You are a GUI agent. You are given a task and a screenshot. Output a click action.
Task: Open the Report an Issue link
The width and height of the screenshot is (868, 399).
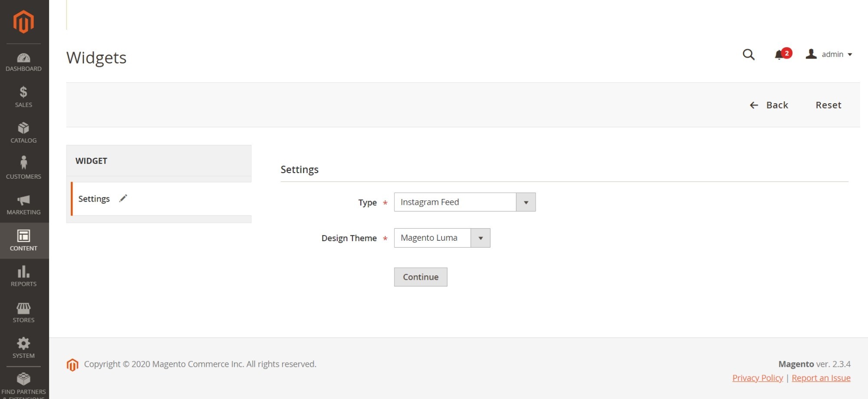[x=821, y=378]
